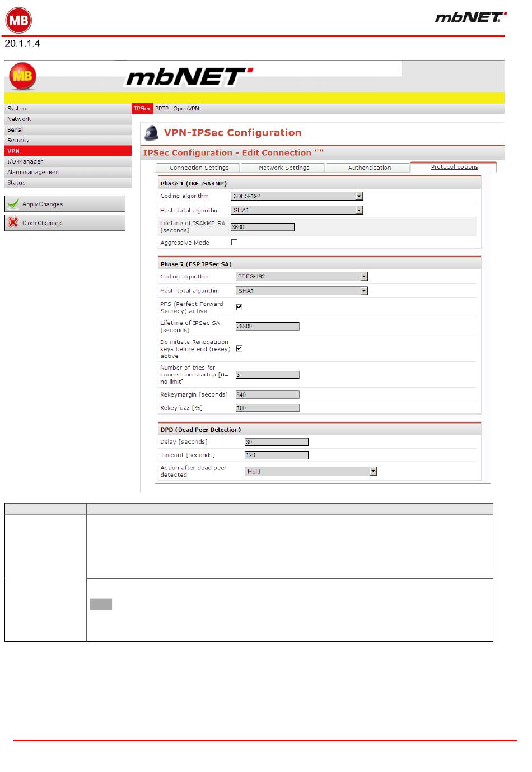Click the Apply Changes button
532x772 pixels.
65,204
